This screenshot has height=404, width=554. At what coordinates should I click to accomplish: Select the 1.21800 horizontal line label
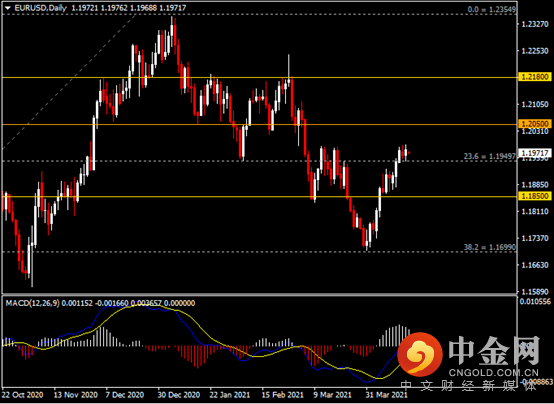point(535,77)
